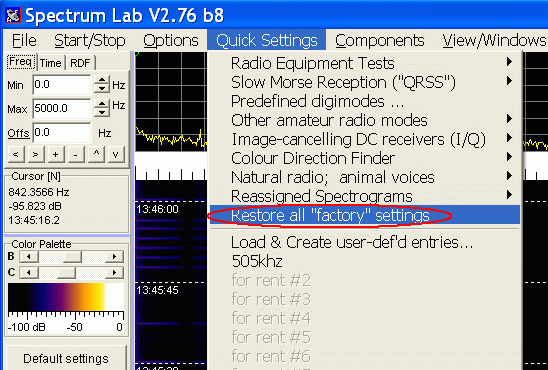The height and width of the screenshot is (370, 548).
Task: Select the 505khz user entry
Action: 365,261
